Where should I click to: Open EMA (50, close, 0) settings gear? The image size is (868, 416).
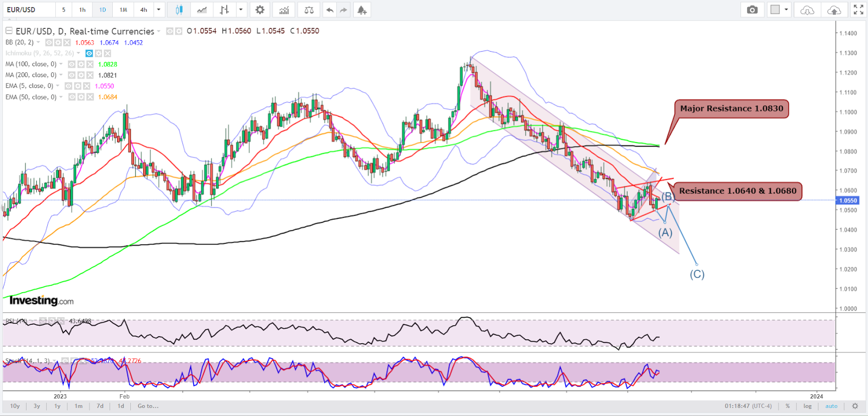80,97
